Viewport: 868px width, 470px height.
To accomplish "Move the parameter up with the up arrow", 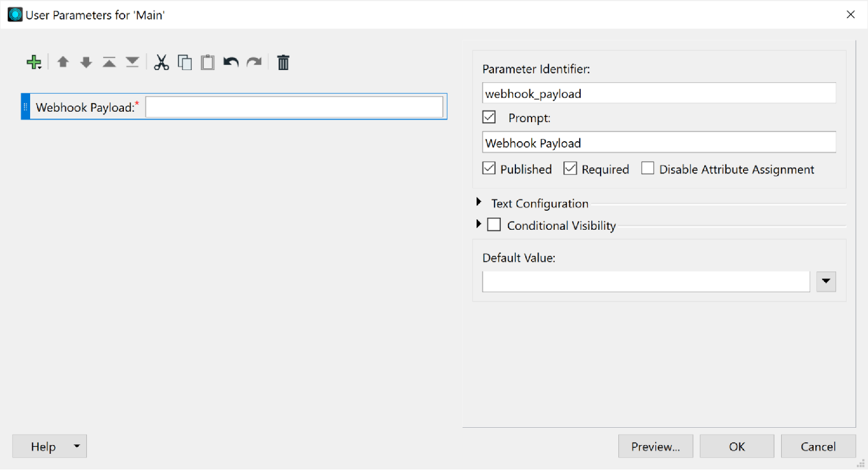I will point(63,62).
